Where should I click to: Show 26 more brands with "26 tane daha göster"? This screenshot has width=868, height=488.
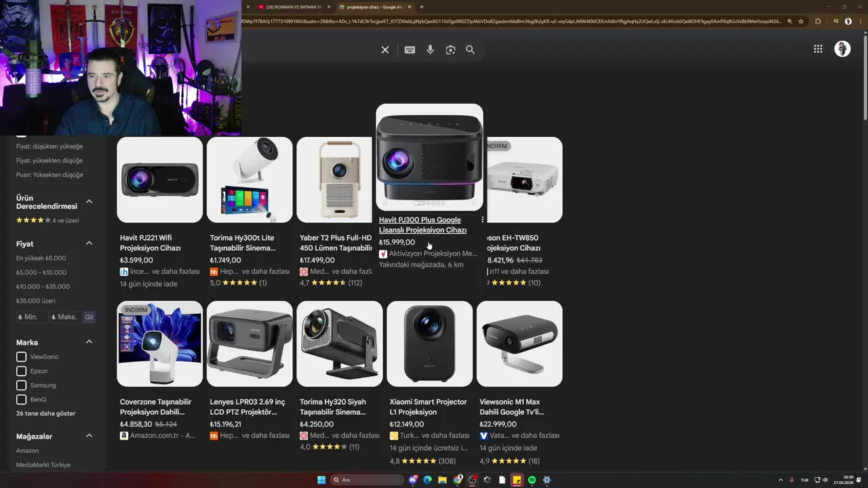click(x=46, y=413)
